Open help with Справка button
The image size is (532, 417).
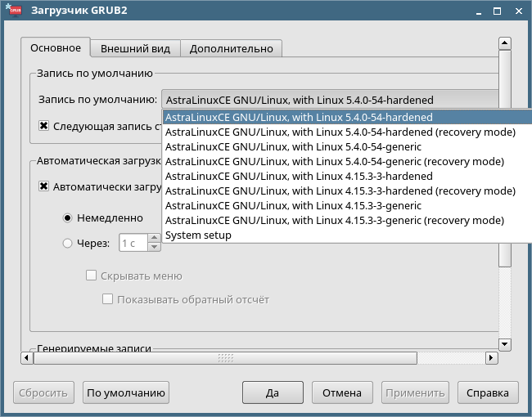488,392
